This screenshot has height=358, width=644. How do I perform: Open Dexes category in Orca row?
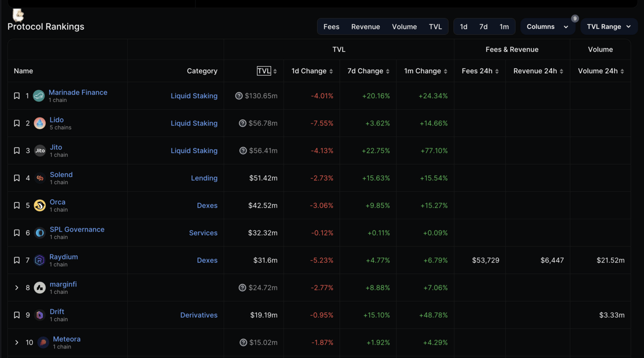(x=207, y=205)
